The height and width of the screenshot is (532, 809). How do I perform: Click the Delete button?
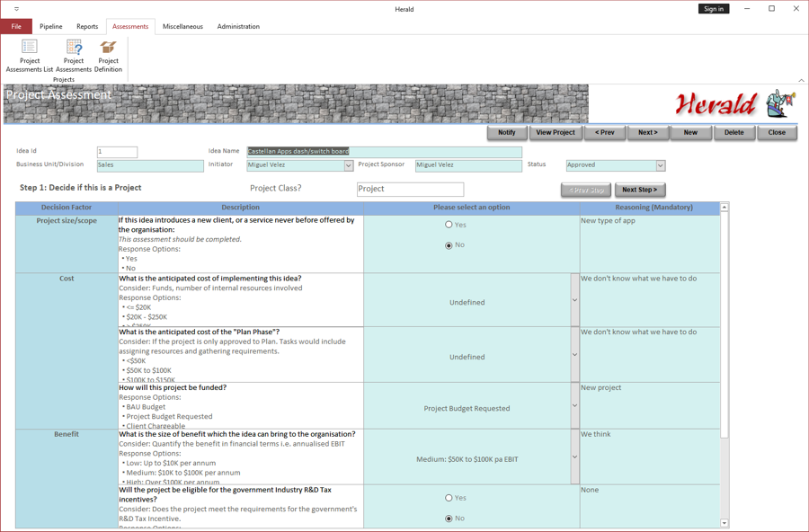click(733, 133)
